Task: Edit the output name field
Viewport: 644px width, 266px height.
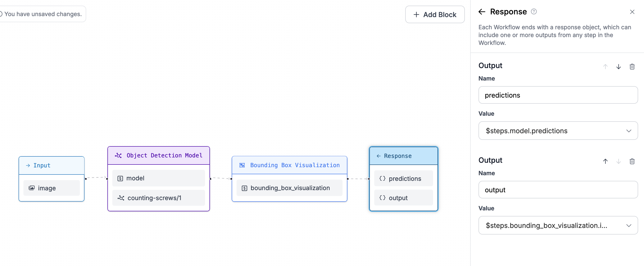Action: (558, 190)
